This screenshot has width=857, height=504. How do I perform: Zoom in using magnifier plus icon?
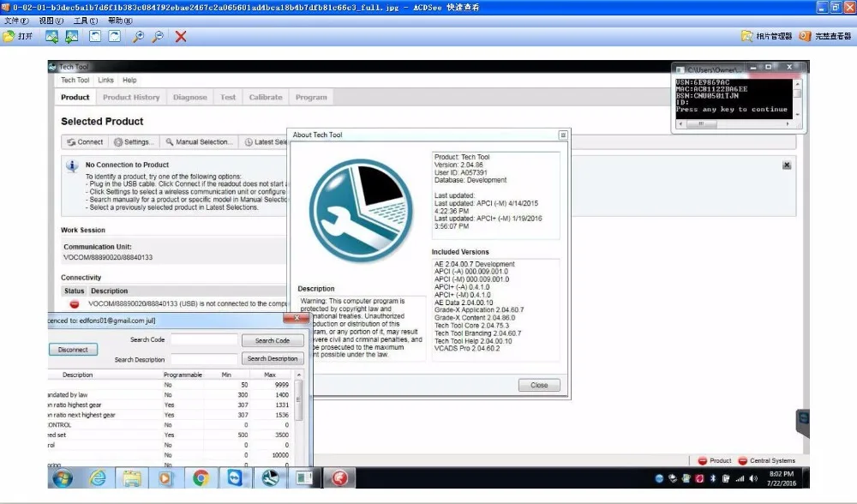(138, 36)
